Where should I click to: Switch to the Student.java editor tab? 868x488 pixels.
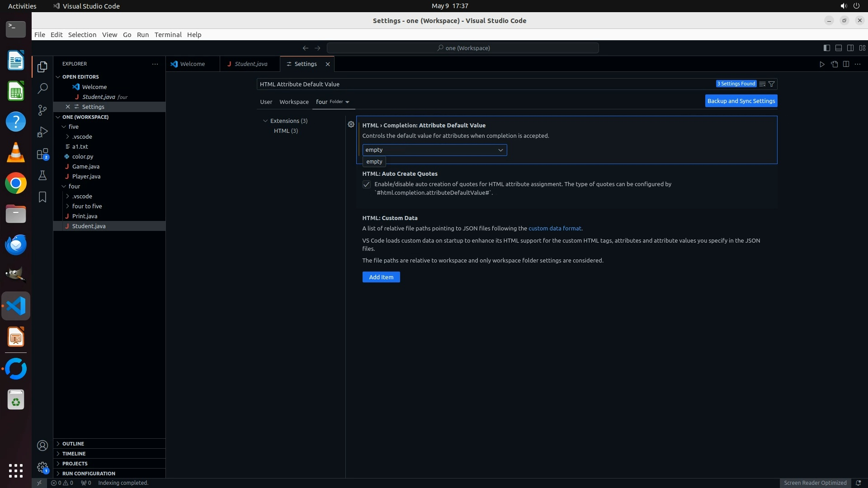click(x=250, y=64)
